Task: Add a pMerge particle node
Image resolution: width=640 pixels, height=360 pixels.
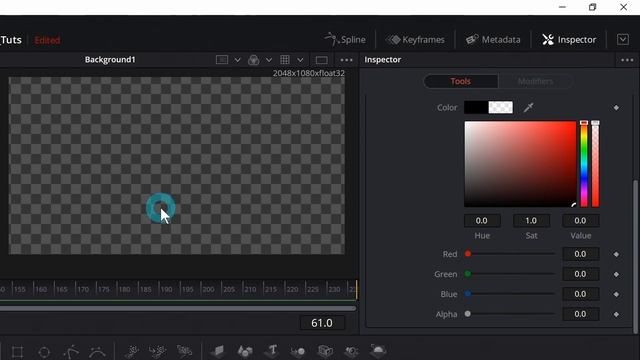Action: [157, 351]
